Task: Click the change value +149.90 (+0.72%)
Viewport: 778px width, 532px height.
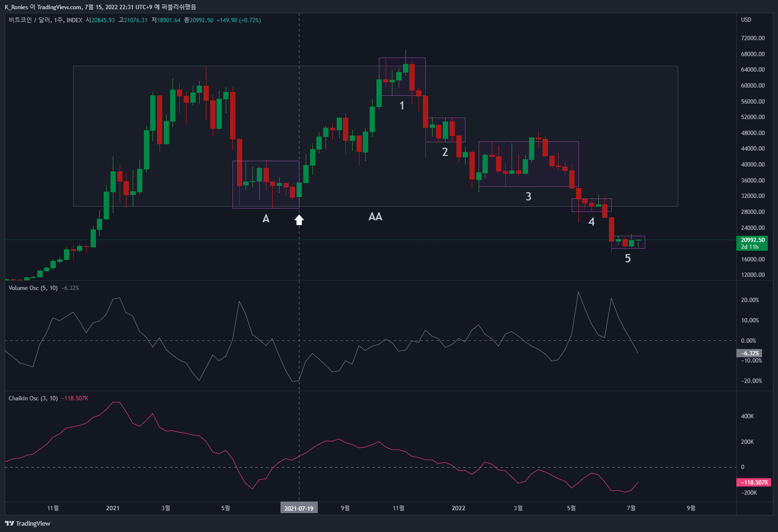Action: pos(239,20)
